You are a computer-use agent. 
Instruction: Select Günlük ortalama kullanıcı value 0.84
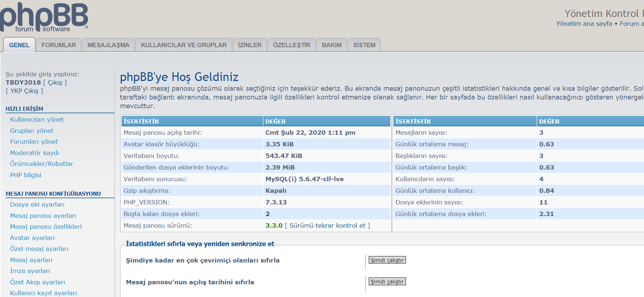pyautogui.click(x=546, y=191)
